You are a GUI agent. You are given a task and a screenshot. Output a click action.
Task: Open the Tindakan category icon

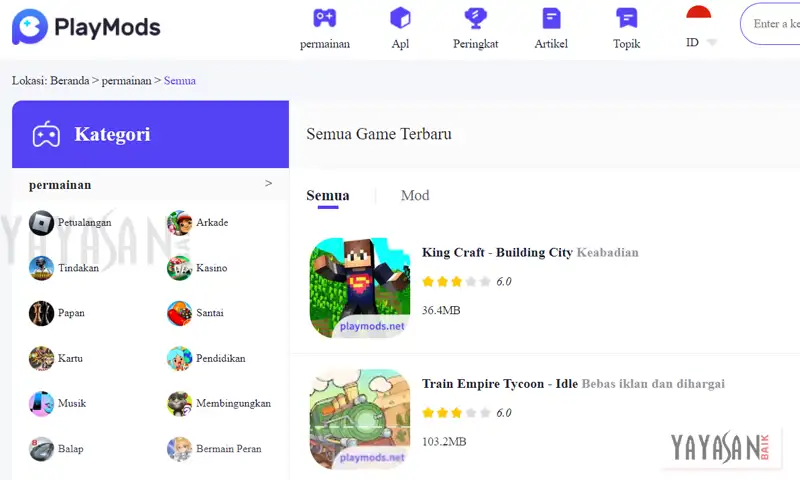point(41,268)
